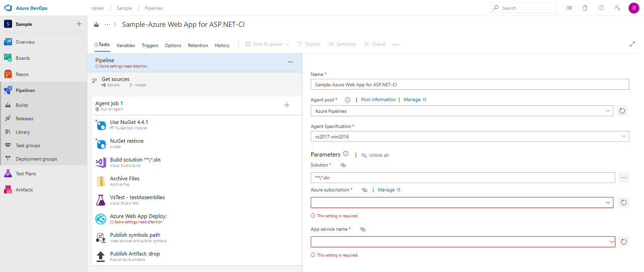The image size is (644, 272).
Task: Click the Name input field
Action: tap(470, 85)
